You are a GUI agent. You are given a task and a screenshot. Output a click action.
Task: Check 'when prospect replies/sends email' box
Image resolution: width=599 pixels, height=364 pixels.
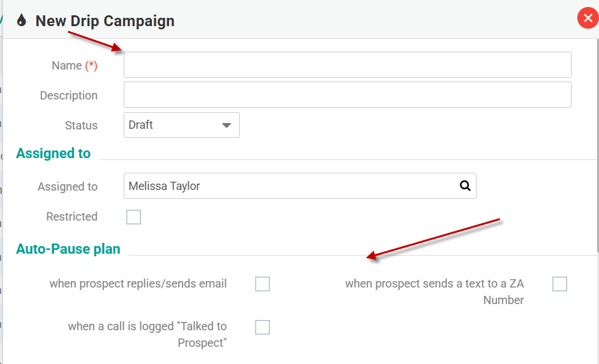pos(262,284)
